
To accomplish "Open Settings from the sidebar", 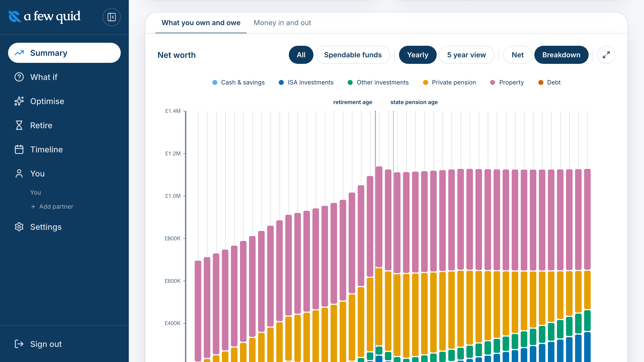I will click(64, 227).
